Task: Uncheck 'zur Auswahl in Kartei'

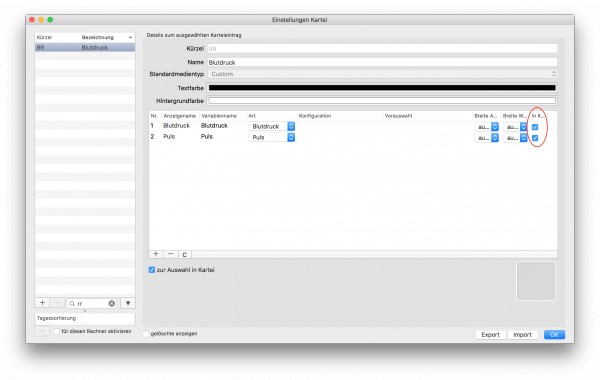Action: pos(152,270)
